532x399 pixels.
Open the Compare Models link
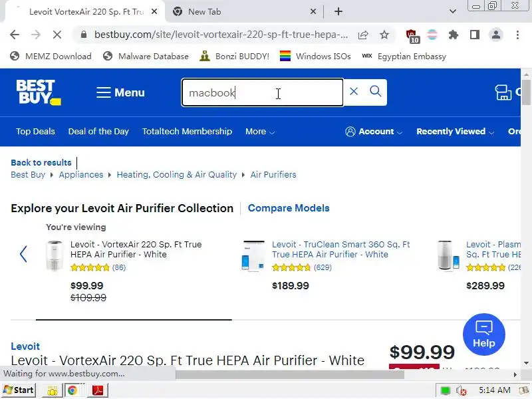(289, 208)
